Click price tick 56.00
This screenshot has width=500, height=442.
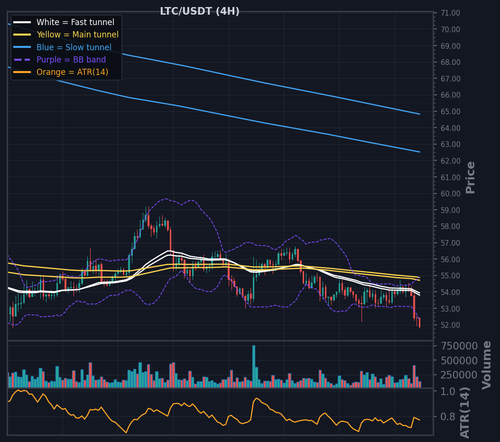[x=450, y=259]
